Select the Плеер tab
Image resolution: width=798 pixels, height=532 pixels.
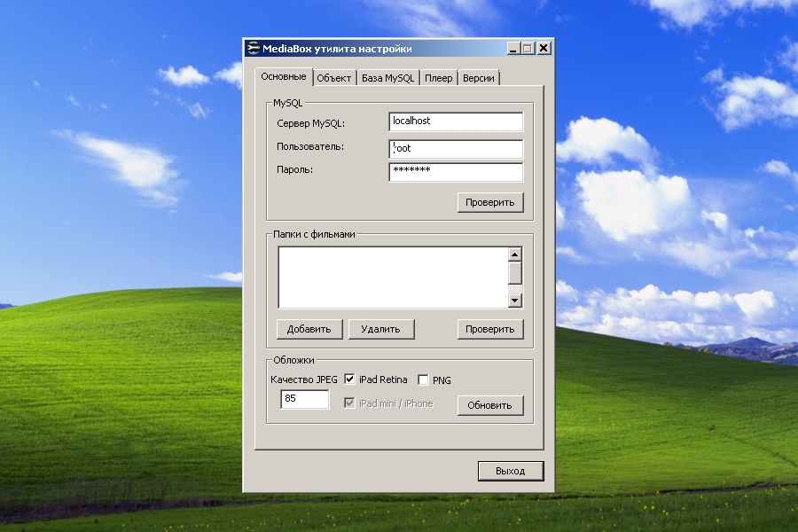pos(438,77)
